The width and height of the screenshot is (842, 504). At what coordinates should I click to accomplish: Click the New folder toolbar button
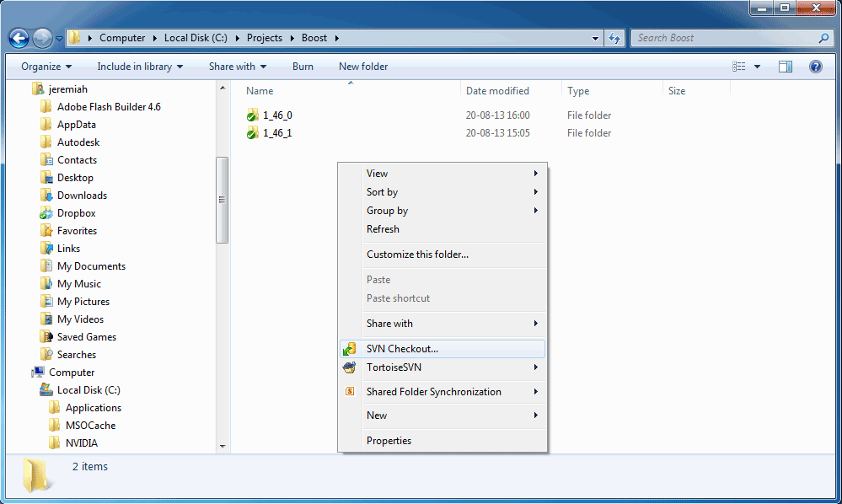[x=363, y=67]
